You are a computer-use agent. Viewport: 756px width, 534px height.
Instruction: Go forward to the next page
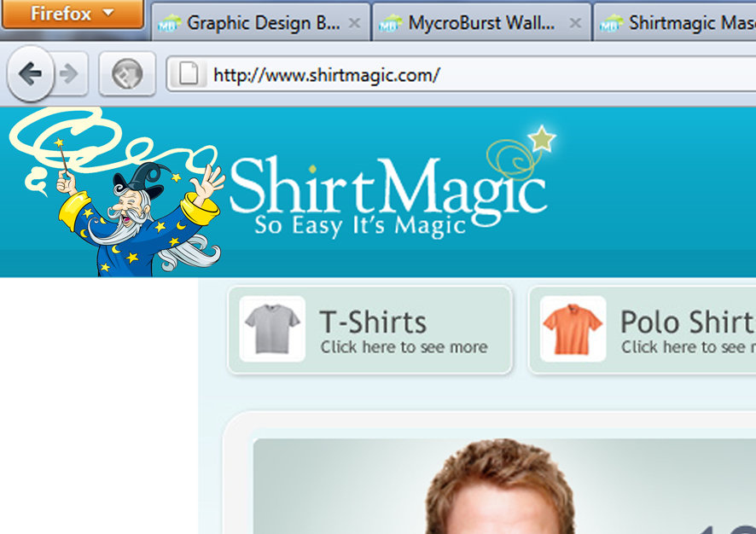click(70, 73)
